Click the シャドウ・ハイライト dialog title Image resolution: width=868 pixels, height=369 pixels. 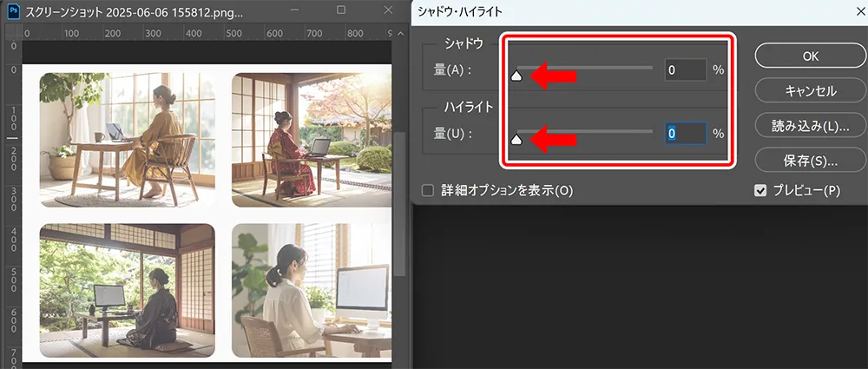coord(459,11)
